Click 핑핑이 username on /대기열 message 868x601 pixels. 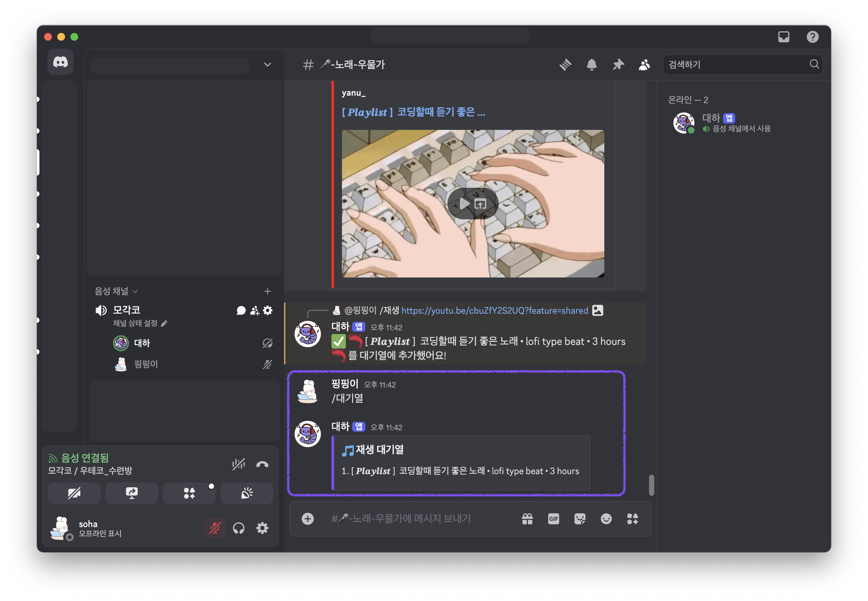coord(345,384)
